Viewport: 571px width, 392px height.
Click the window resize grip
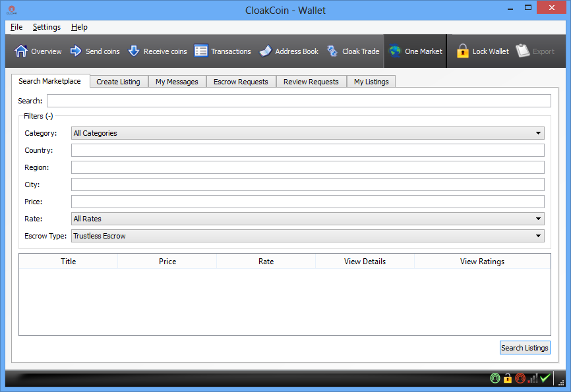point(561,382)
